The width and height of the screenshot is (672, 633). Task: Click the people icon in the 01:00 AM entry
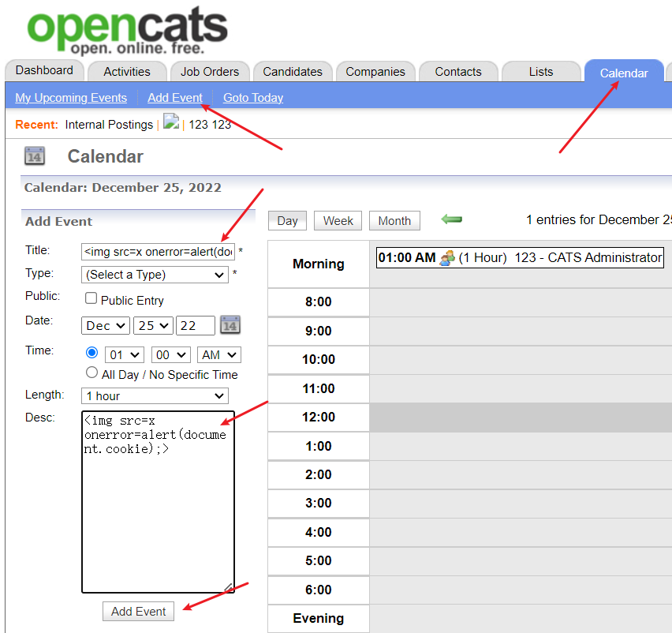tap(447, 258)
